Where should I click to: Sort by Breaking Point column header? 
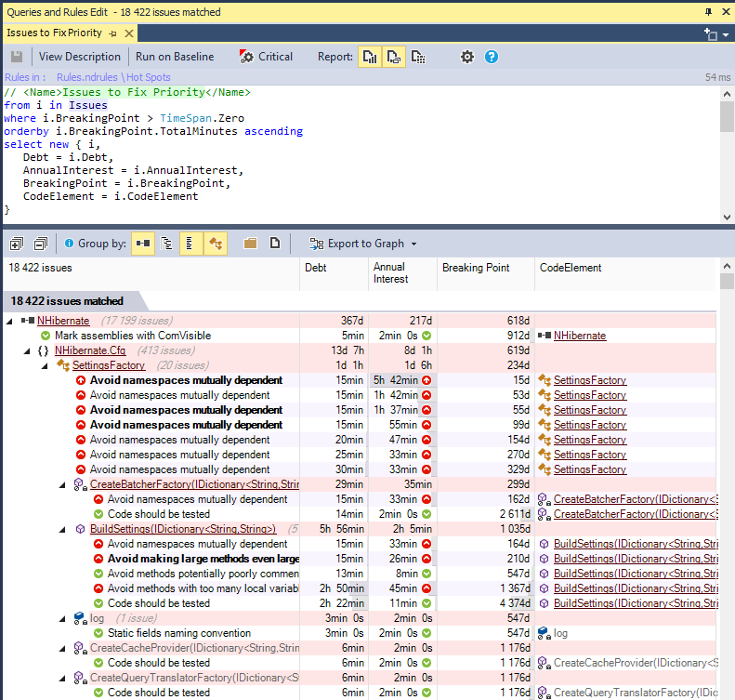point(486,273)
